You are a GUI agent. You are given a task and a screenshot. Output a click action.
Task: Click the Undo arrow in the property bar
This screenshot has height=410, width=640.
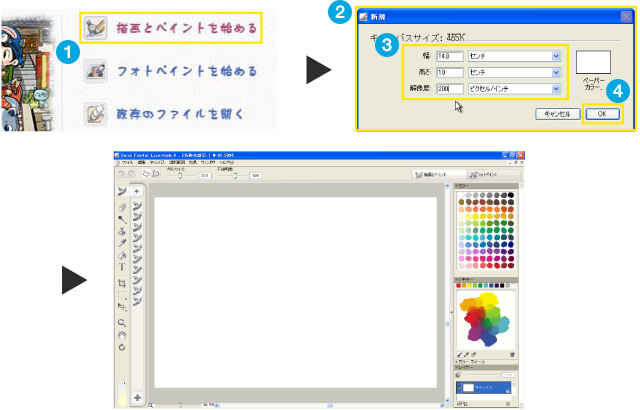pyautogui.click(x=121, y=173)
